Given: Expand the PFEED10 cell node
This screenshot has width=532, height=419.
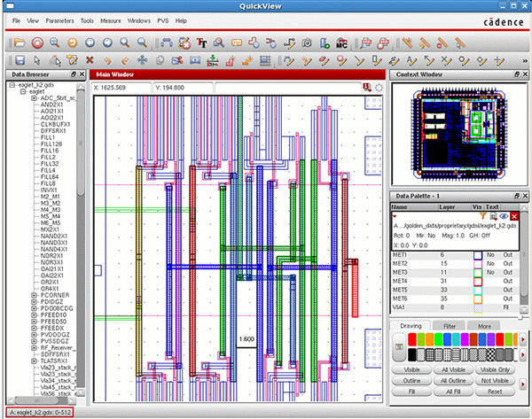Looking at the screenshot, I should (34, 315).
